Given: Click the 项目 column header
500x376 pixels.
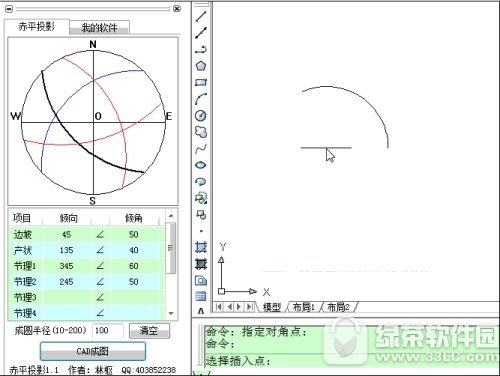Looking at the screenshot, I should [x=23, y=218].
